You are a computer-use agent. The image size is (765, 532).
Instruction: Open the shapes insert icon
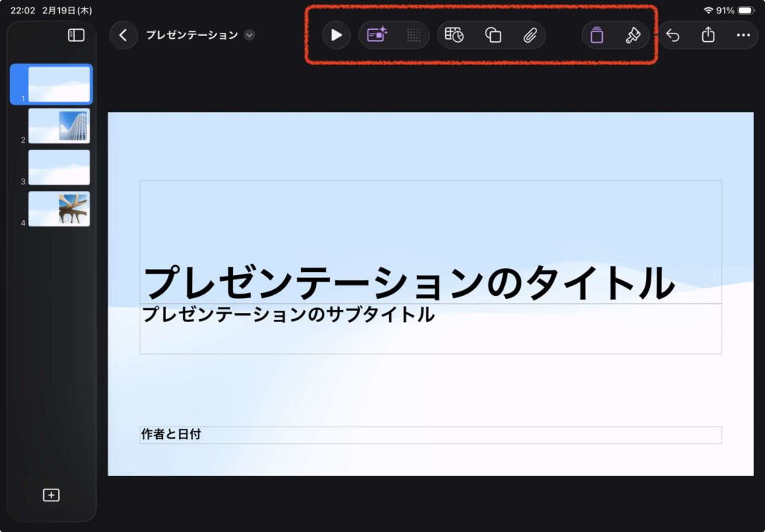tap(493, 35)
